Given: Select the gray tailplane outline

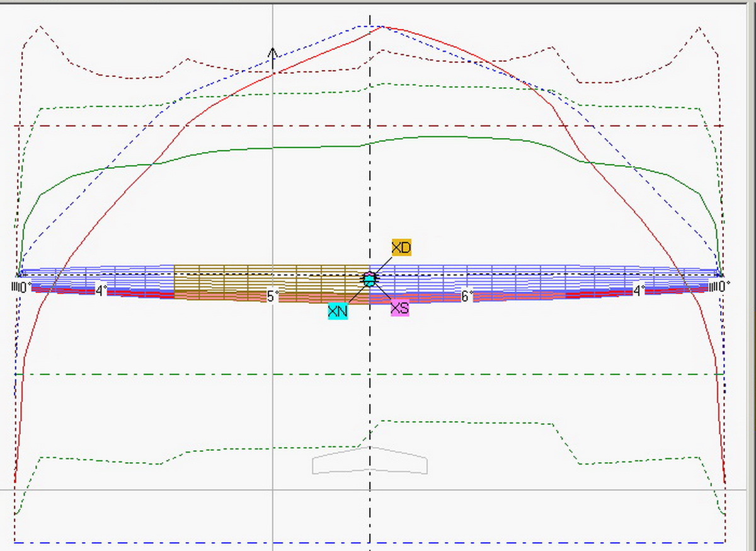Looking at the screenshot, I should (x=370, y=461).
